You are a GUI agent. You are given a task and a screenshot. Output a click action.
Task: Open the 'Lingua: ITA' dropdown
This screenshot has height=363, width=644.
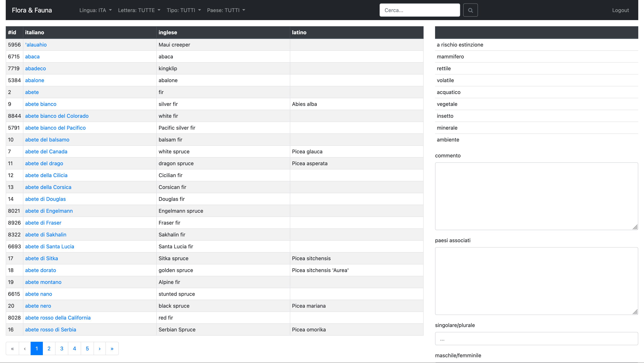click(95, 10)
